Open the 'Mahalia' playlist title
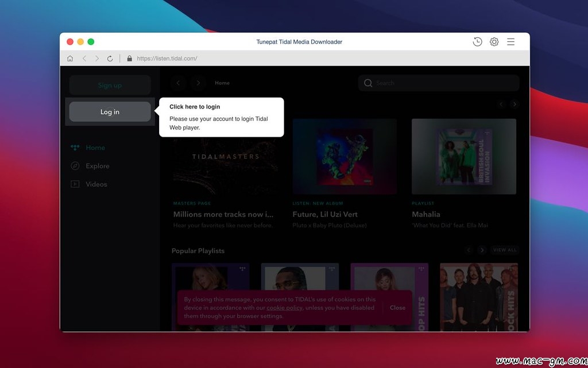Image resolution: width=588 pixels, height=368 pixels. click(x=426, y=214)
